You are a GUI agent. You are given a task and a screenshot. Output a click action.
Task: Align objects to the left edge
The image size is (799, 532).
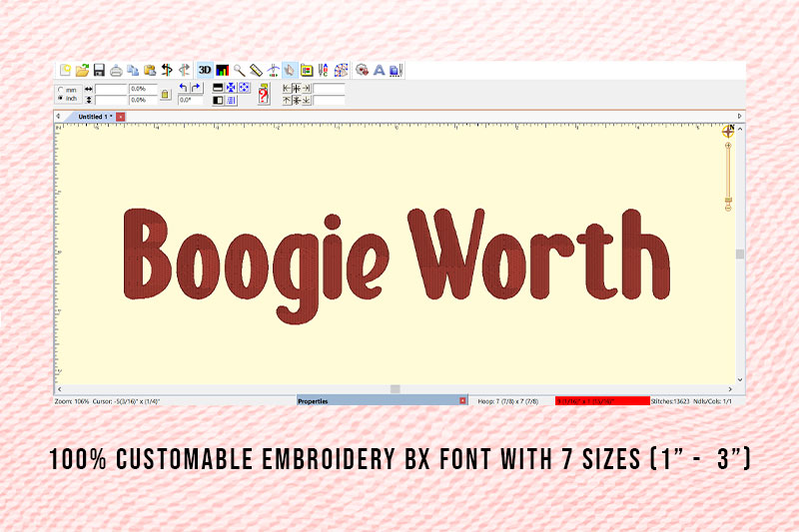pyautogui.click(x=287, y=88)
